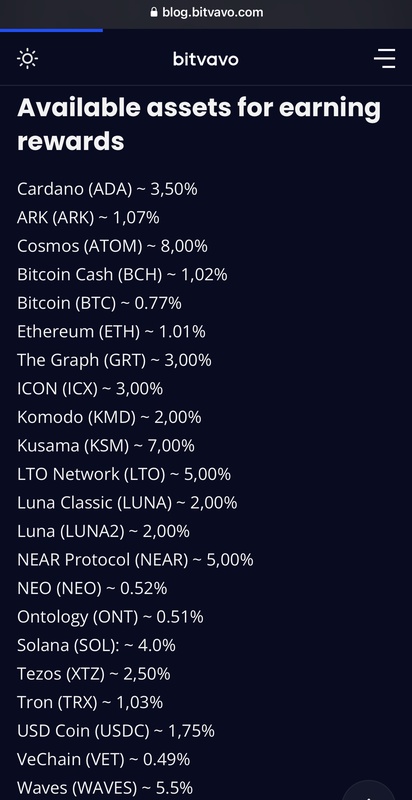Select the Solana (SOL) 4.0% entry
This screenshot has width=412, height=800.
96,645
